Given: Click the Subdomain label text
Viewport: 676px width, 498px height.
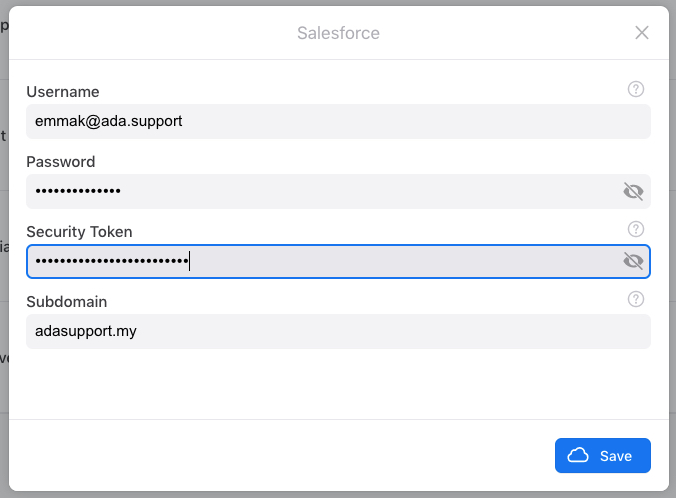Looking at the screenshot, I should pyautogui.click(x=67, y=302).
